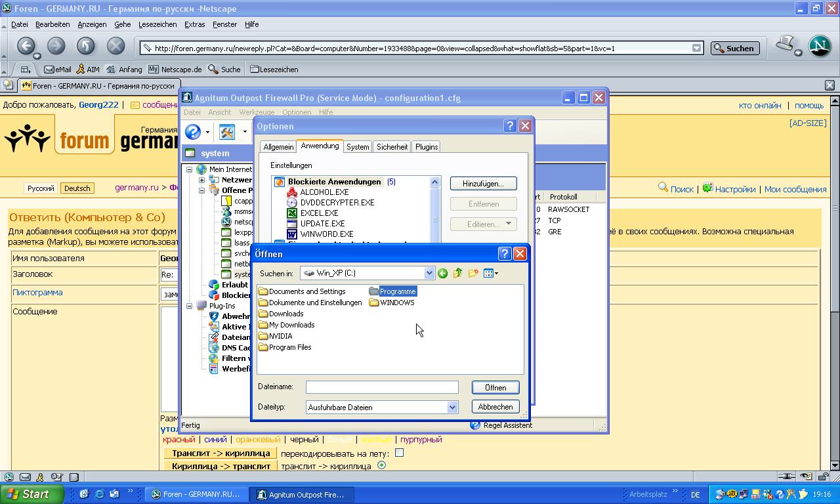The height and width of the screenshot is (504, 840).
Task: Switch to the Allgemein tab in Optionen
Action: pos(278,147)
